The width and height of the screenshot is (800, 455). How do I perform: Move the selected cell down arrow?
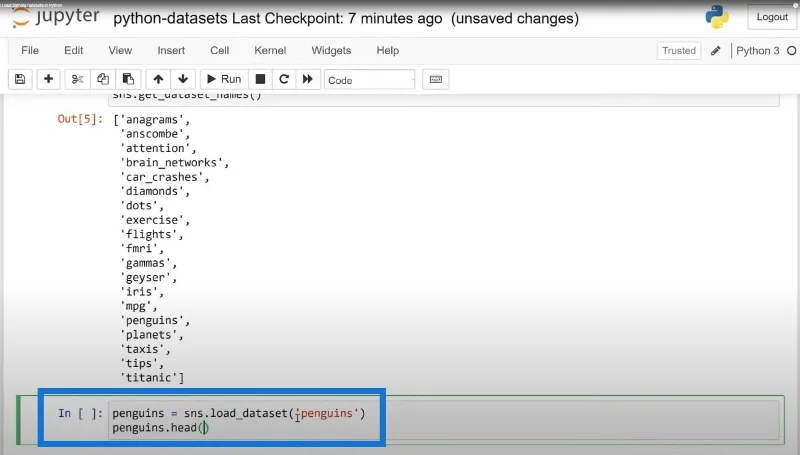pos(183,79)
